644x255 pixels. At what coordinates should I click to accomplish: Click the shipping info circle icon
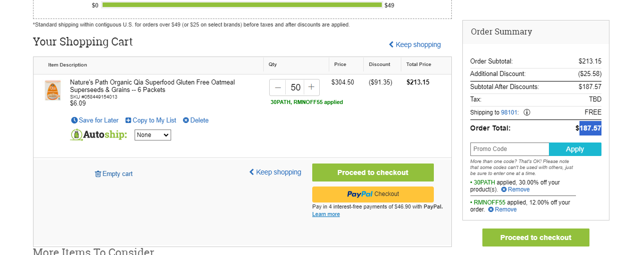(x=527, y=112)
